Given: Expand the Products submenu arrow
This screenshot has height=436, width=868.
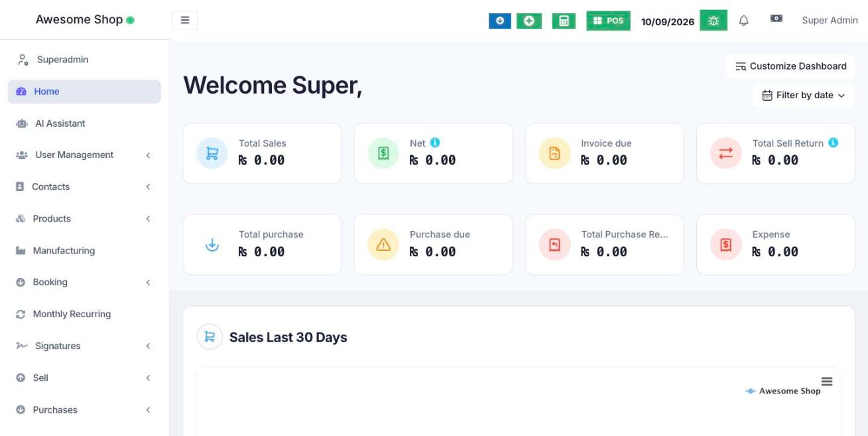Looking at the screenshot, I should click(149, 219).
